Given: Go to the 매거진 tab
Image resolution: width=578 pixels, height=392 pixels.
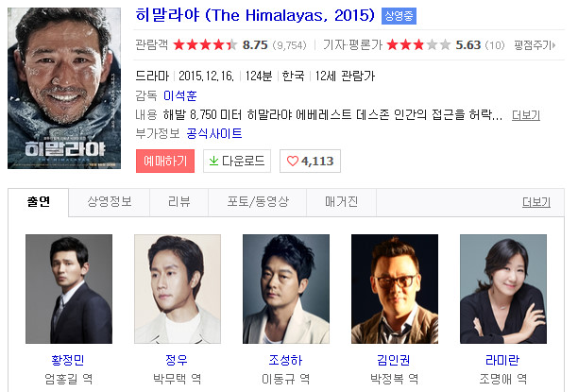Looking at the screenshot, I should pos(341,202).
